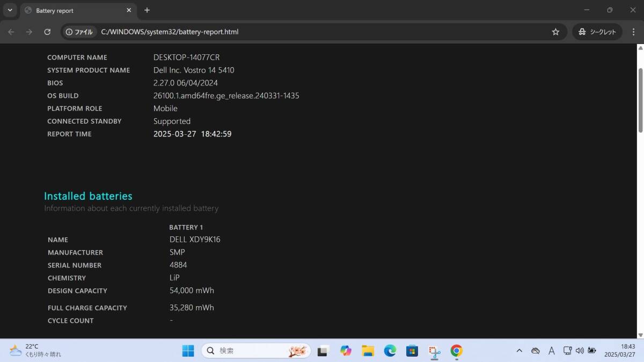
Task: Open the シークレット incognito indicator
Action: [x=597, y=32]
